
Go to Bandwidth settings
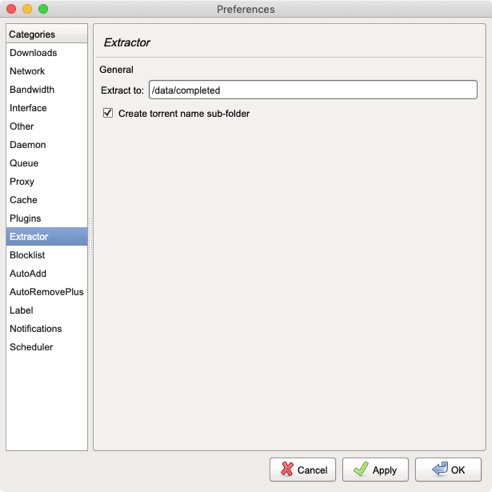coord(47,89)
